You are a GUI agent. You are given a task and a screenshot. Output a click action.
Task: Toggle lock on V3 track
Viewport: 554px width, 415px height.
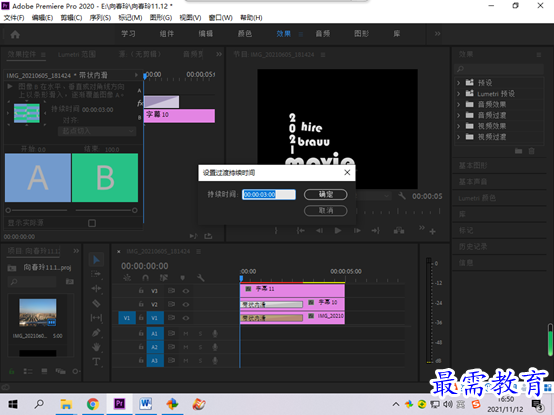tap(141, 291)
